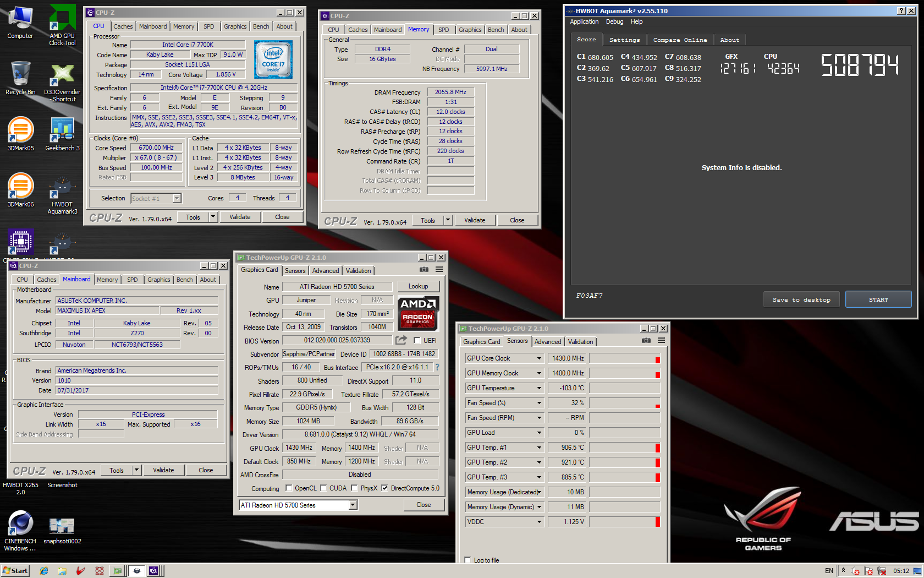The width and height of the screenshot is (924, 578).
Task: Click the disconnected network tray icon
Action: 882,571
